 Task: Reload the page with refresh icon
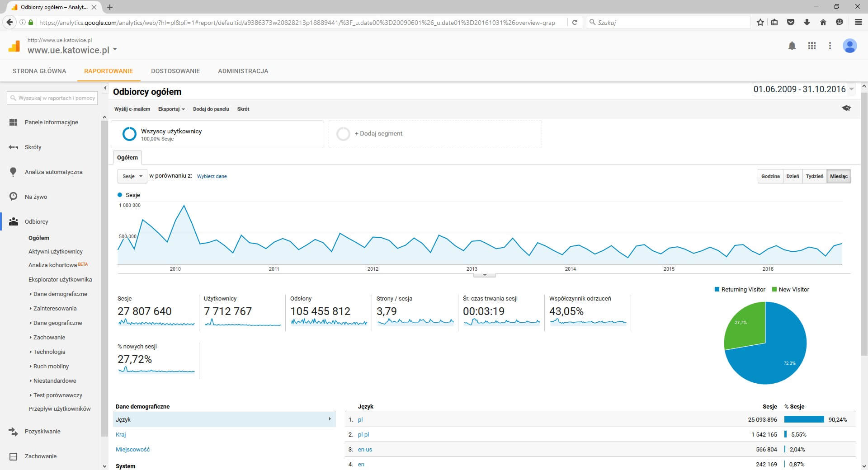point(575,22)
